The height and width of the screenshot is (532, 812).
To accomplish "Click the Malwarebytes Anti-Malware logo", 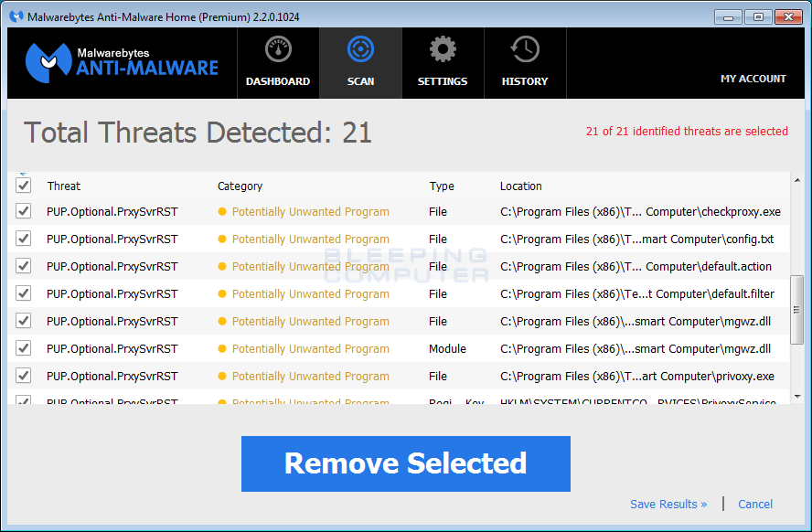I will (x=123, y=63).
